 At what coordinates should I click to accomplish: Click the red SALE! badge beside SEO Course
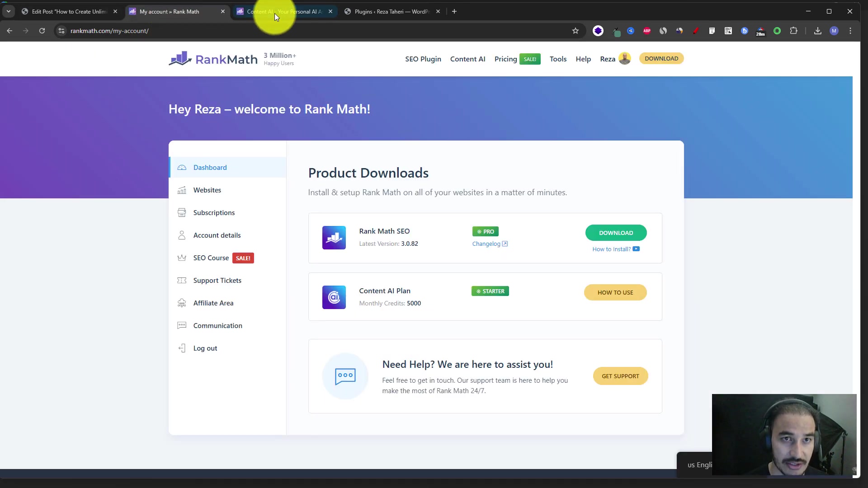(x=243, y=258)
